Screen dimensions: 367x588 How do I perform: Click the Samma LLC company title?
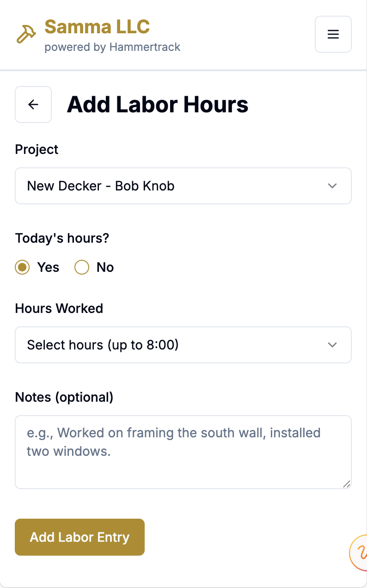97,27
